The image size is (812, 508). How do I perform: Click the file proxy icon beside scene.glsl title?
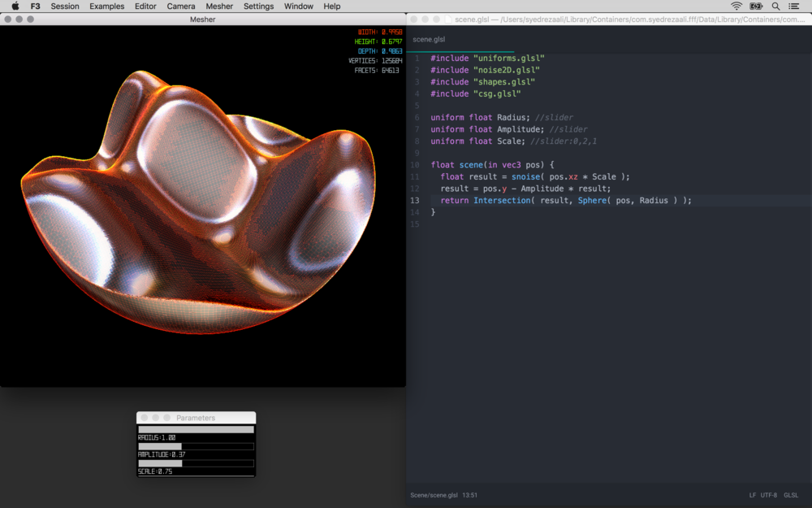coord(447,19)
